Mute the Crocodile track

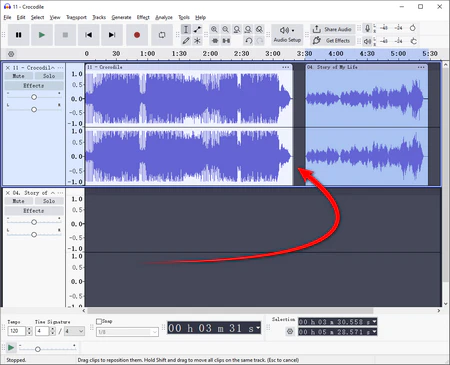(x=18, y=76)
